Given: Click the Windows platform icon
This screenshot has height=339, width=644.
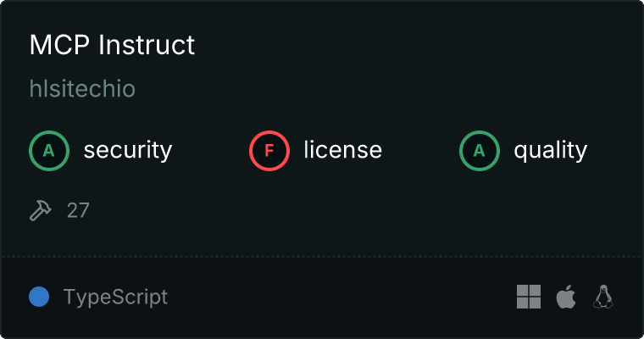Looking at the screenshot, I should (529, 297).
